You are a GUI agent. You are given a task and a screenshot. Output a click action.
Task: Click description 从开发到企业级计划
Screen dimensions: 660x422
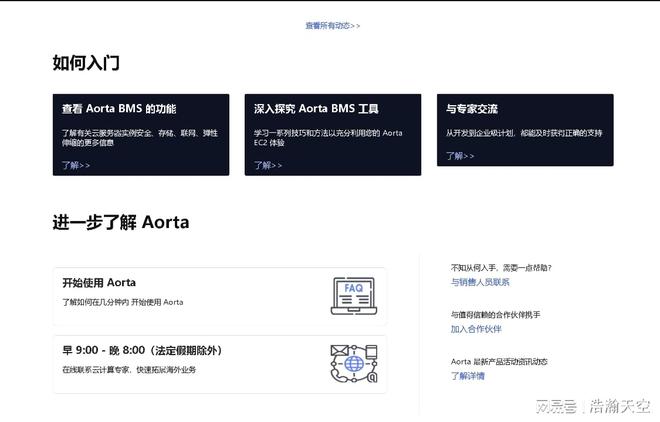click(524, 133)
